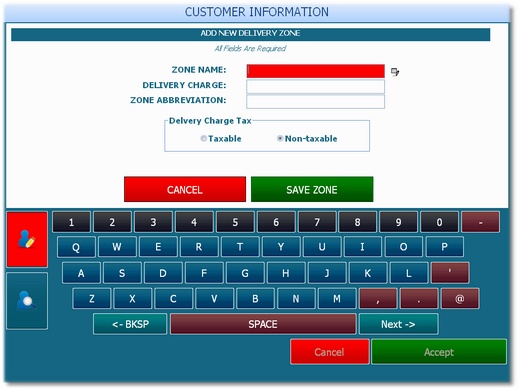Tap the V key
The height and width of the screenshot is (392, 520).
(x=215, y=298)
